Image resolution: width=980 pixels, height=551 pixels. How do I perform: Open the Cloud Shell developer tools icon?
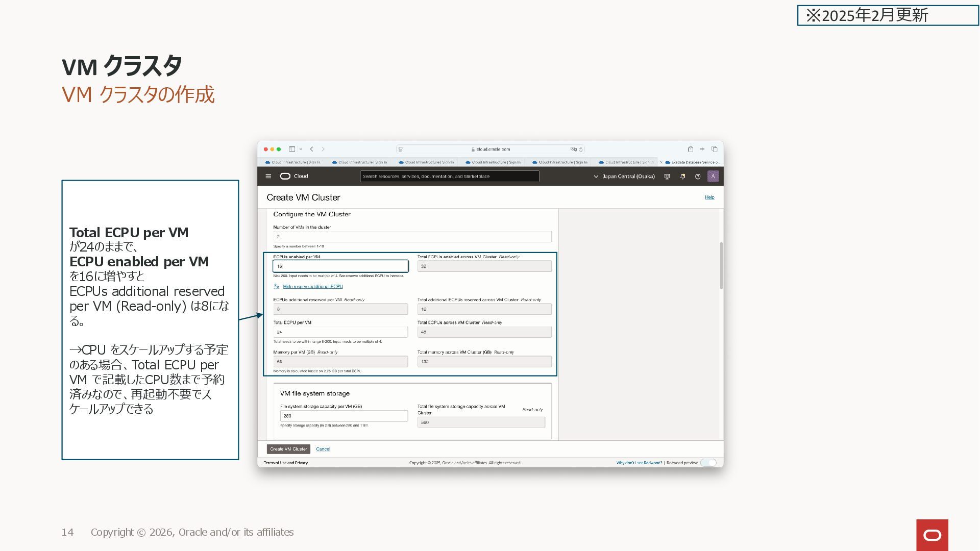coord(667,177)
